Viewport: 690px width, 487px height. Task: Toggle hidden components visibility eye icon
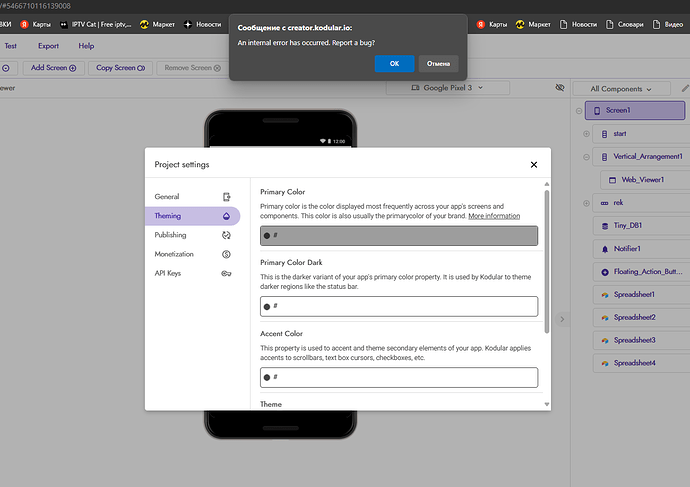click(x=560, y=88)
